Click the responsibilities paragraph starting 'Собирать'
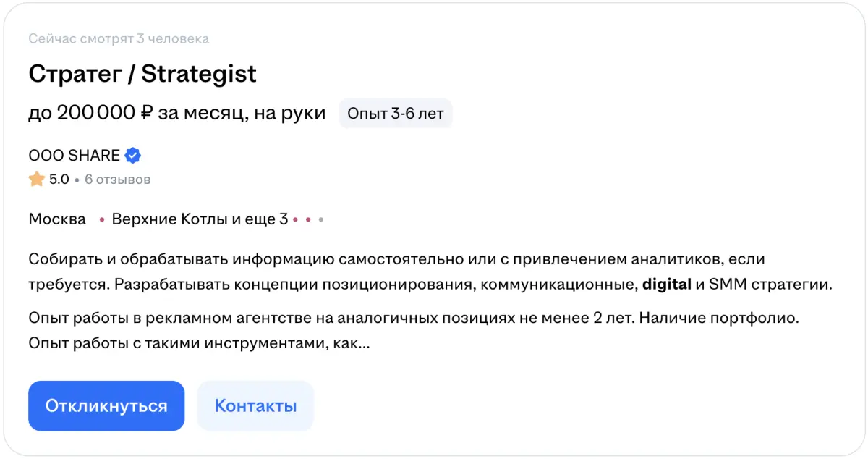This screenshot has height=459, width=868. point(396,271)
